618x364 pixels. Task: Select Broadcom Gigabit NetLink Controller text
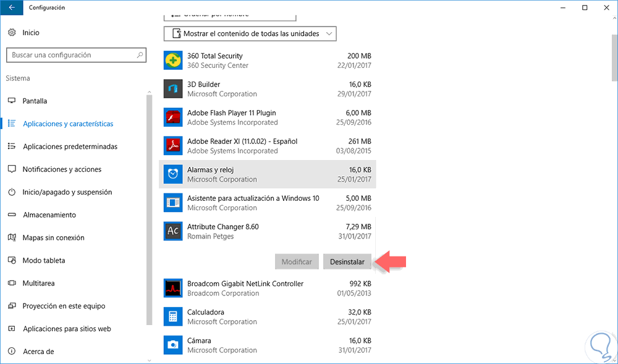(245, 284)
